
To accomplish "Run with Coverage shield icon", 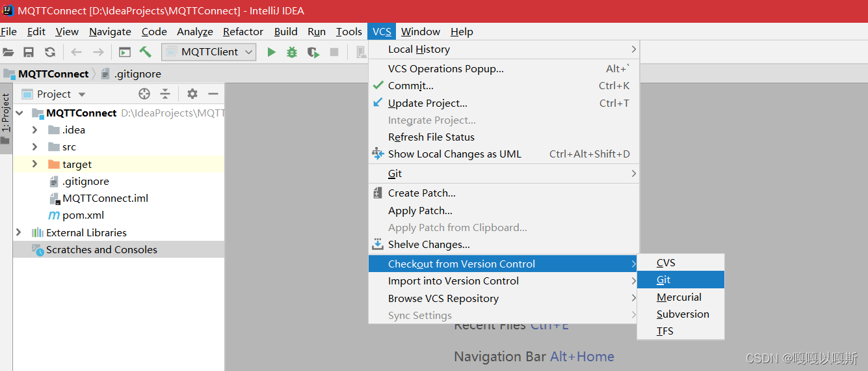I will tap(313, 52).
